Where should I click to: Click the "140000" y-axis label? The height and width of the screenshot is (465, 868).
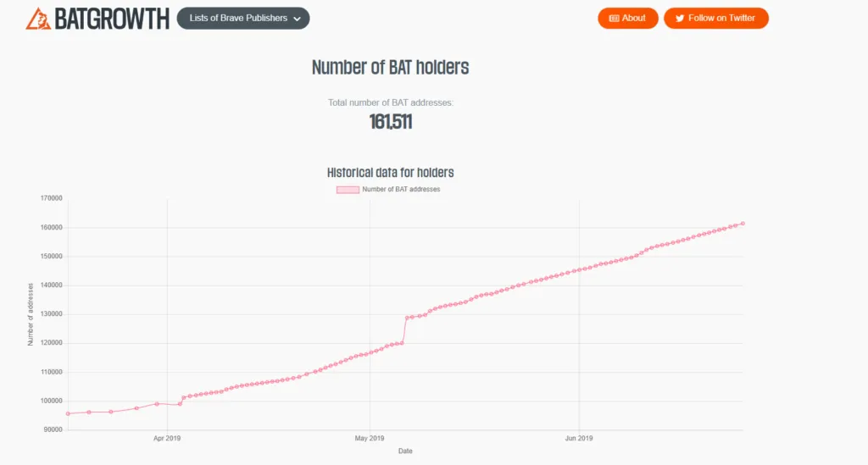pos(52,285)
